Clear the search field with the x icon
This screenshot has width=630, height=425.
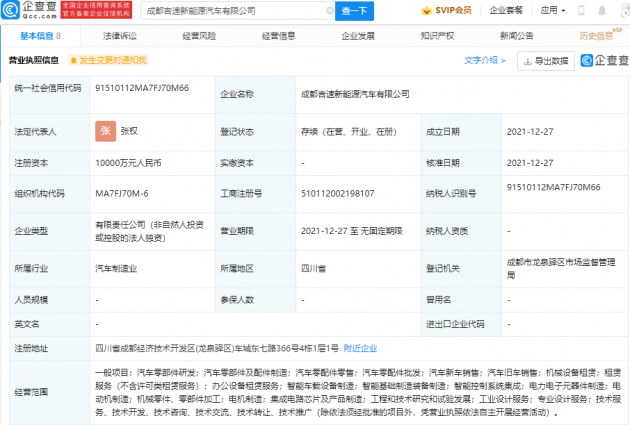(x=329, y=11)
